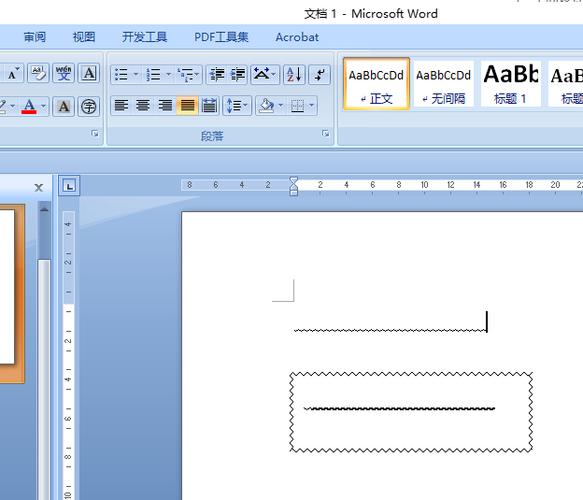Viewport: 583px width, 500px height.
Task: Sort the selected text A to Z
Action: (x=294, y=74)
